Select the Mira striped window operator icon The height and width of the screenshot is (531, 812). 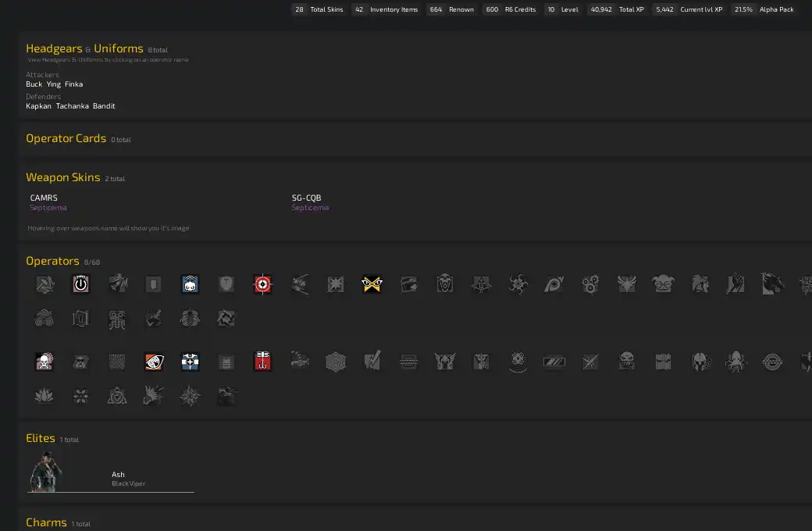[x=554, y=362]
